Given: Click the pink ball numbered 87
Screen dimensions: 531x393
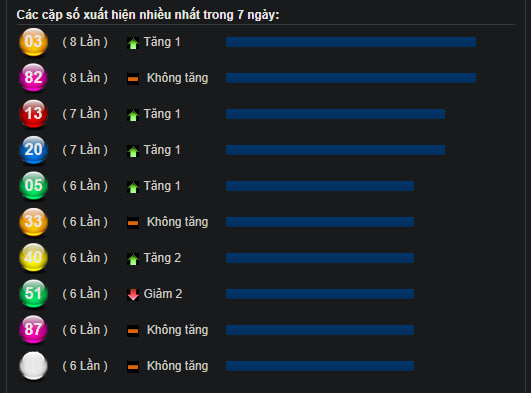Looking at the screenshot, I should (x=33, y=330).
